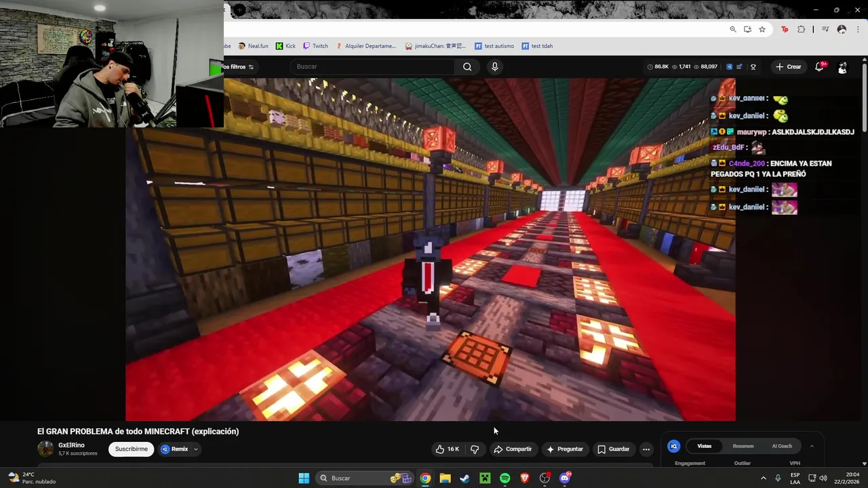The height and width of the screenshot is (488, 868).
Task: Click the Engagement label in the vidIQ panel
Action: 690,463
